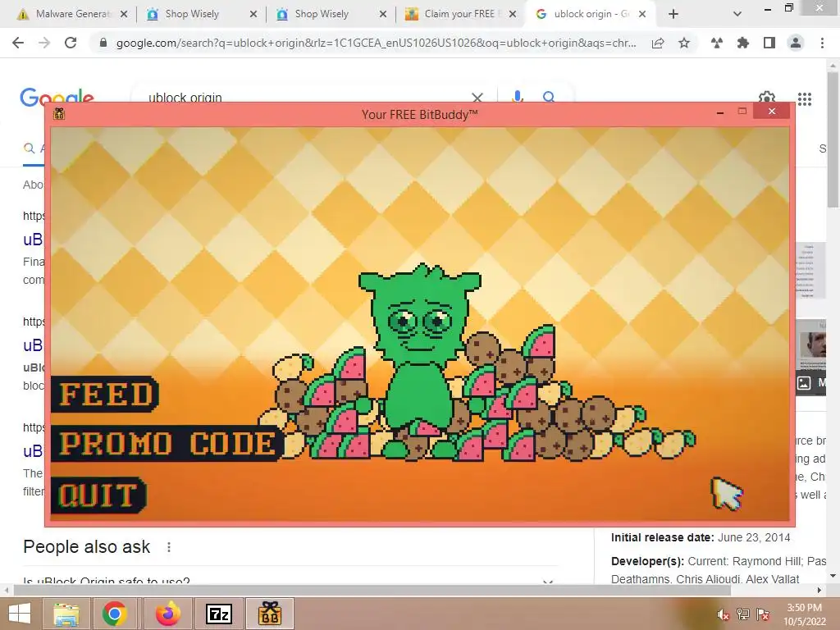Go back in Chrome

pyautogui.click(x=18, y=43)
